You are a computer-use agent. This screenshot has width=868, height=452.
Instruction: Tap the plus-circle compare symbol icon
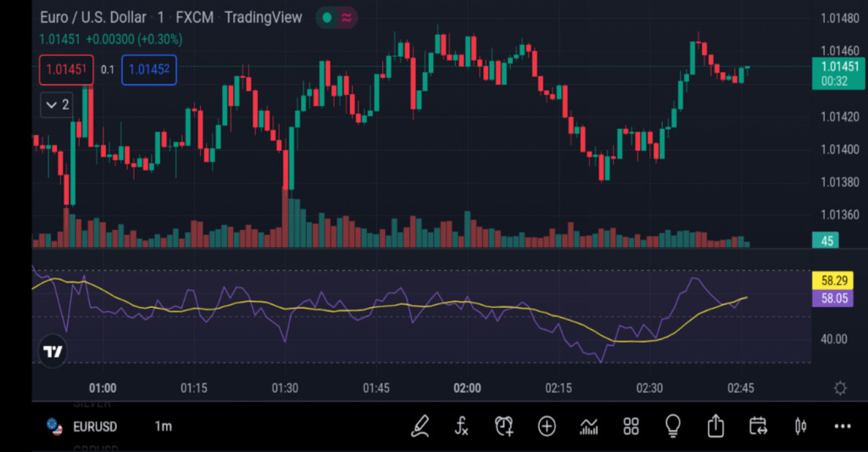[547, 426]
